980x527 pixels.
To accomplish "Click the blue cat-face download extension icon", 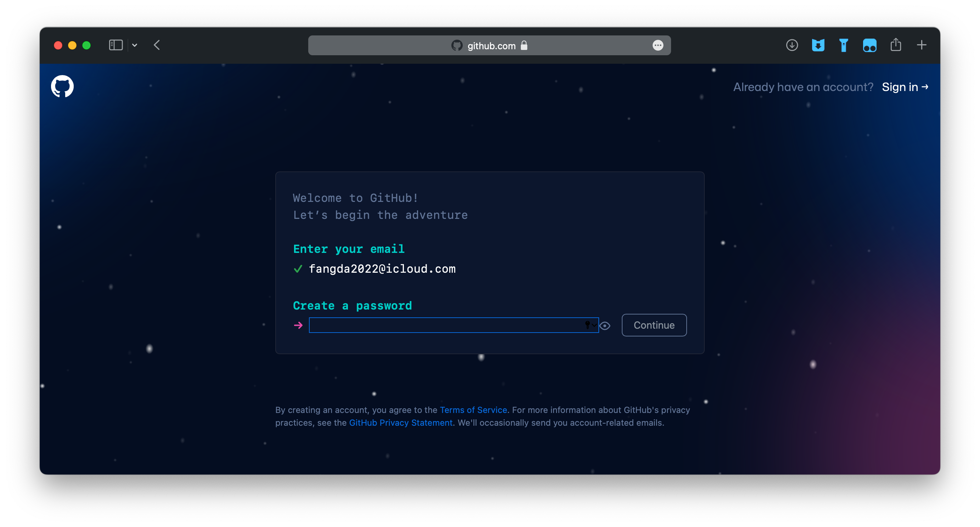I will [818, 45].
